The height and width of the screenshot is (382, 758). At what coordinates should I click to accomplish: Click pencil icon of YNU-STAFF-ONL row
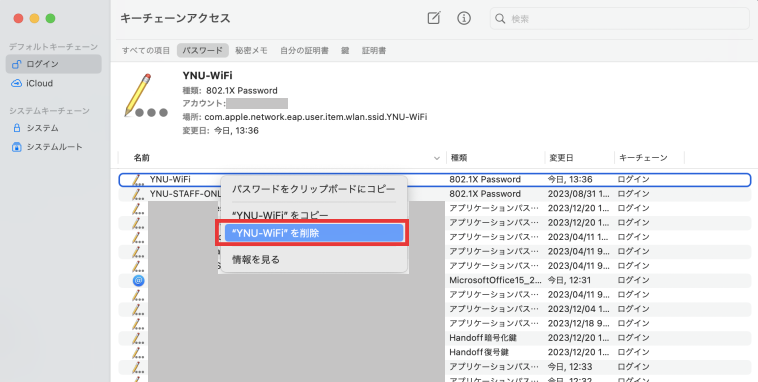pos(138,194)
